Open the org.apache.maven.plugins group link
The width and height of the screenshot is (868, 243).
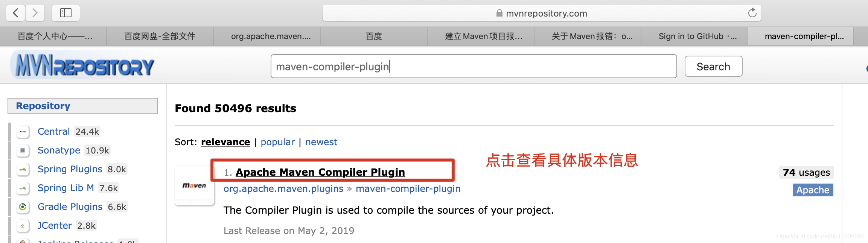[x=283, y=189]
